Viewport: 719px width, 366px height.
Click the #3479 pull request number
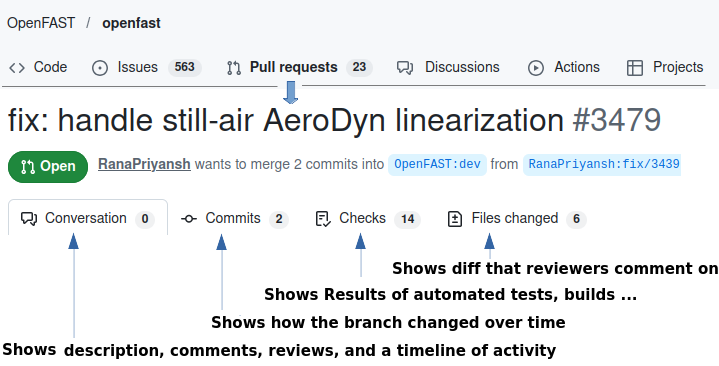pos(617,120)
